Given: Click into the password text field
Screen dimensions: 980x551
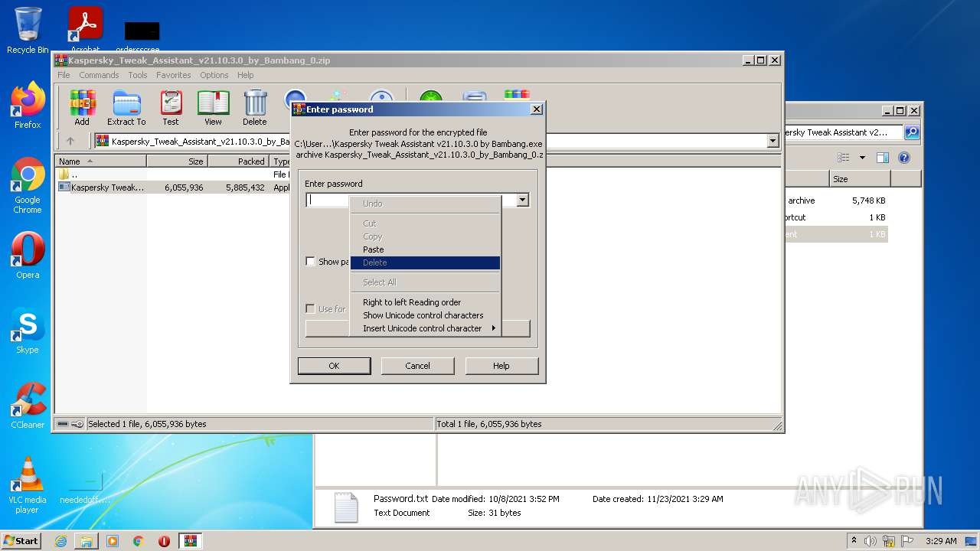Looking at the screenshot, I should (x=412, y=200).
